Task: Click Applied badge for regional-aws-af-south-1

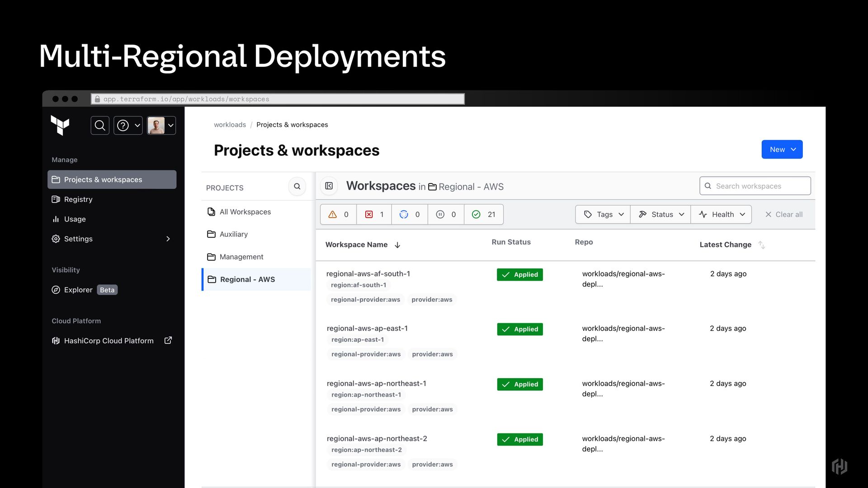Action: coord(520,274)
